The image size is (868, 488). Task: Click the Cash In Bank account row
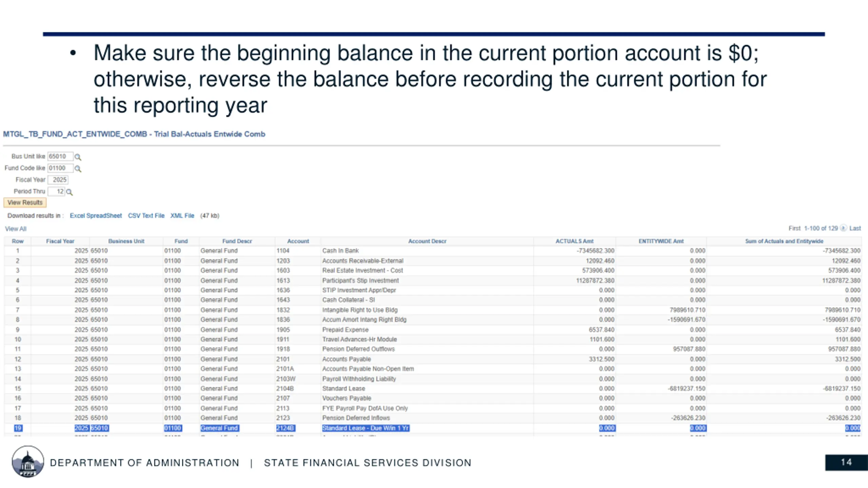(x=340, y=251)
